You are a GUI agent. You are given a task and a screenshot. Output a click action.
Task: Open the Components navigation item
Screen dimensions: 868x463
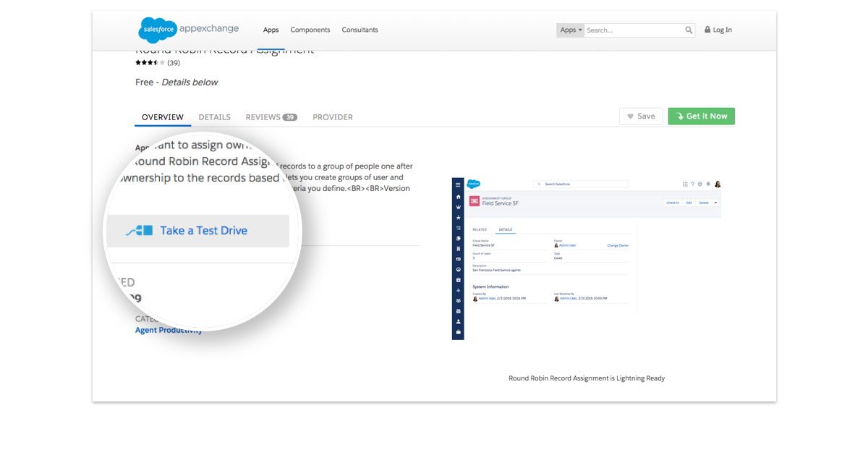[310, 30]
